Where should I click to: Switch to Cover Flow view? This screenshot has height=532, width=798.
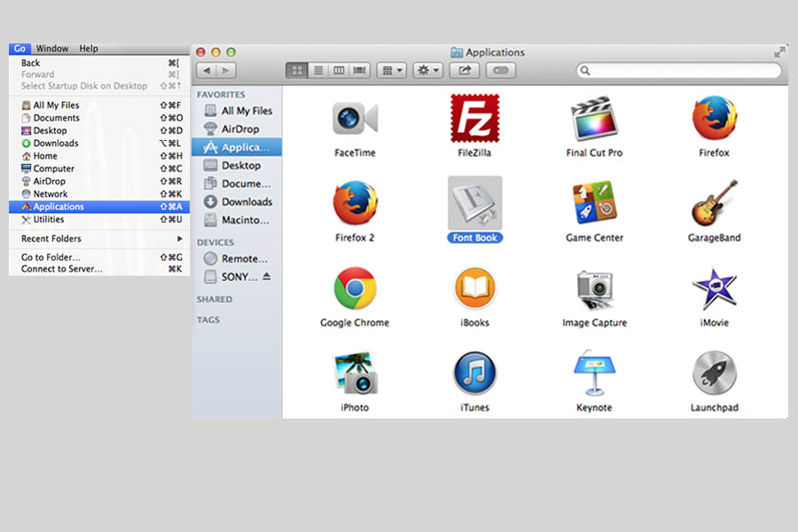tap(360, 70)
